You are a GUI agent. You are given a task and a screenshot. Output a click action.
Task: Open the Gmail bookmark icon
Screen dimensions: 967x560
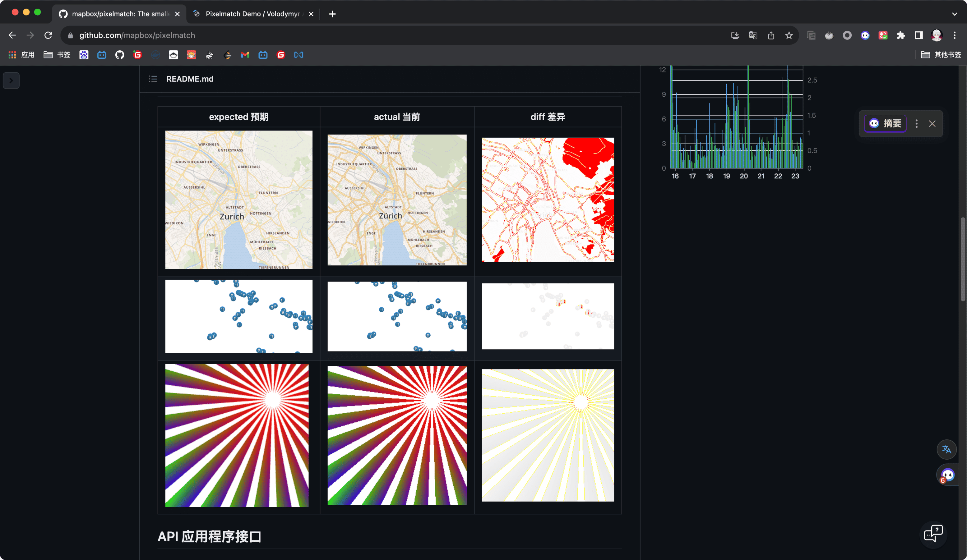tap(245, 55)
